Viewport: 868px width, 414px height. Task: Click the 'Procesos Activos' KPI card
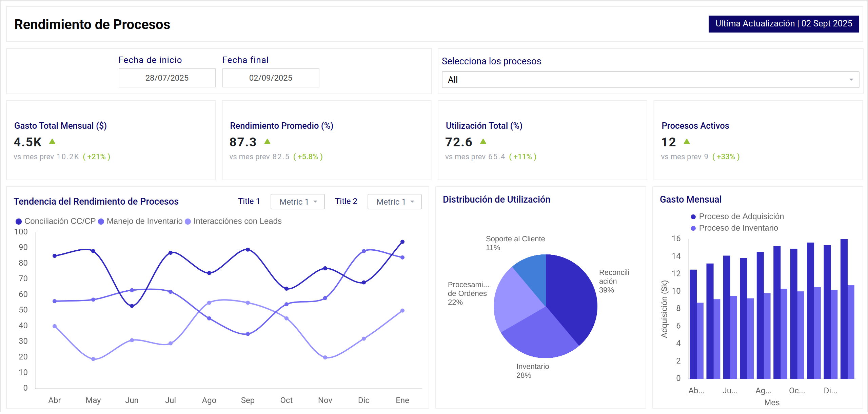click(x=758, y=139)
